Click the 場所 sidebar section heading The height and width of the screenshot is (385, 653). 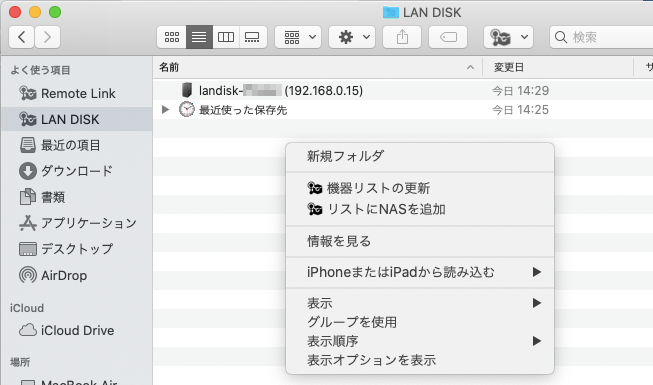(20, 362)
